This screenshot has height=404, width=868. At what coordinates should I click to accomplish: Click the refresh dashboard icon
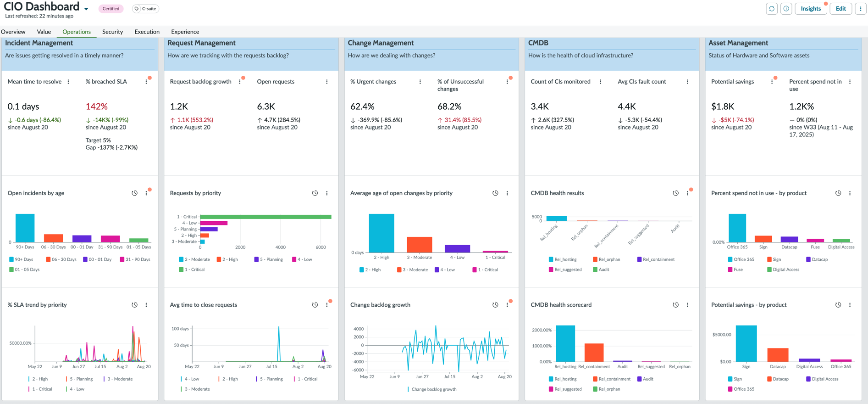click(x=772, y=9)
